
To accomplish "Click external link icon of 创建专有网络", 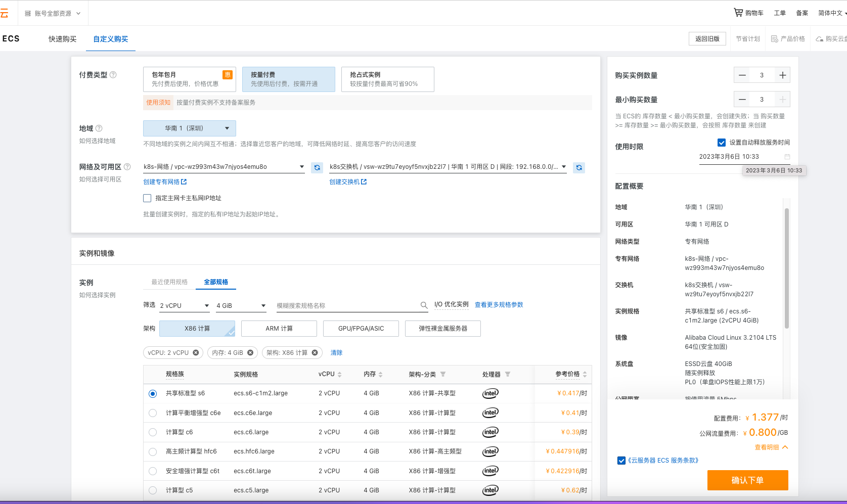I will (184, 182).
